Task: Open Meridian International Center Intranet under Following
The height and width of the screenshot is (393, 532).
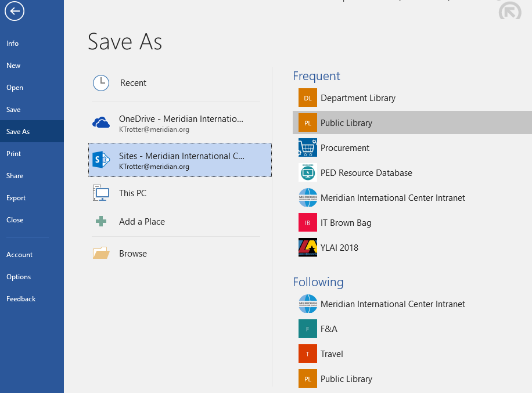Action: 393,304
